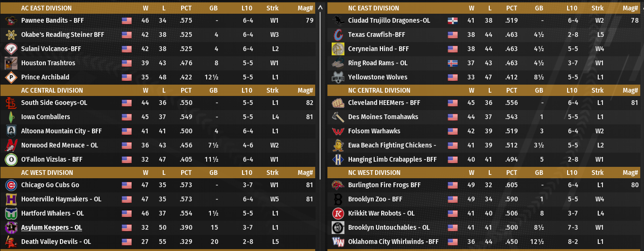Click the Folsom Warhawks logo icon
The image size is (644, 251).
(338, 131)
